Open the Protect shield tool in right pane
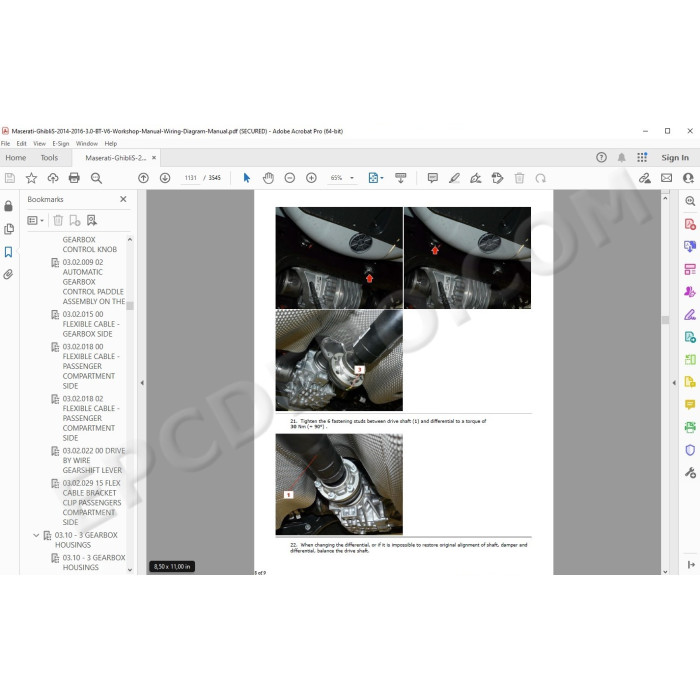 690,450
